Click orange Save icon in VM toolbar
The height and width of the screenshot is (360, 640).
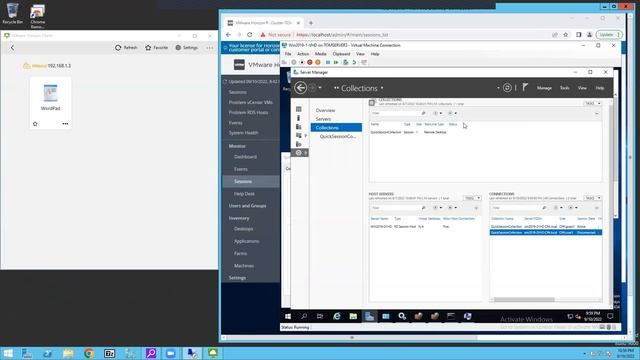(x=318, y=62)
